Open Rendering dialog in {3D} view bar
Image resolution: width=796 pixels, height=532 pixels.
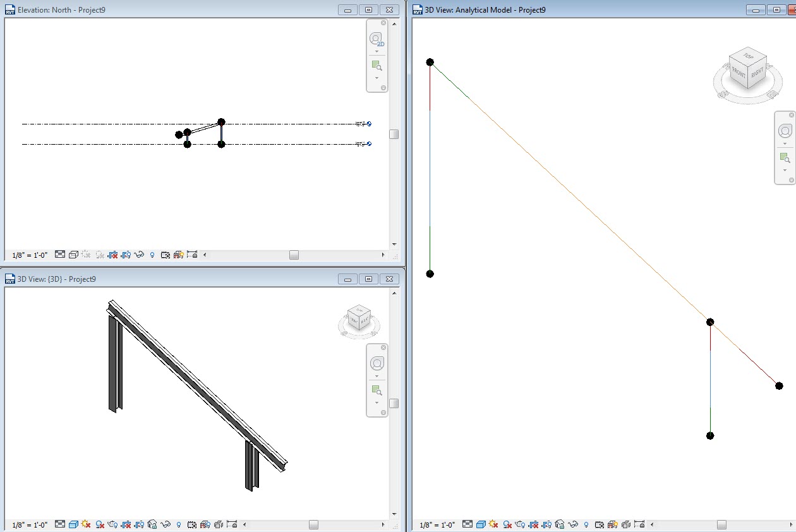[112, 524]
